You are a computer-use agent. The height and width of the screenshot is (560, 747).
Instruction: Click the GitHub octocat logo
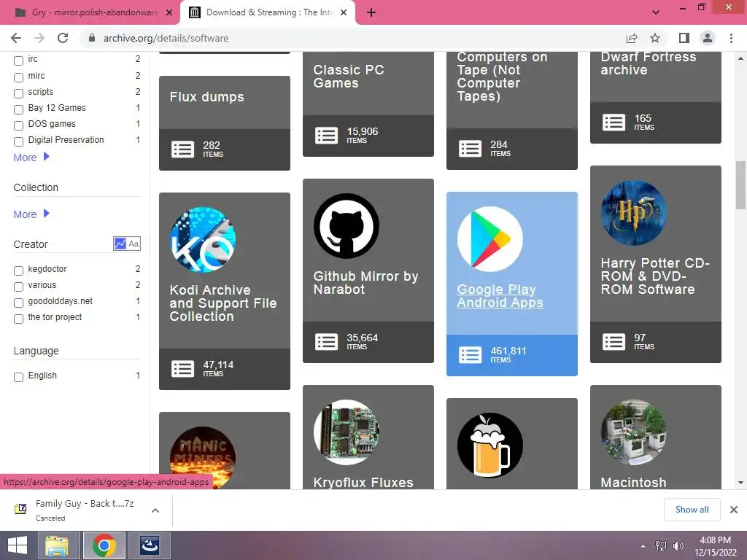coord(347,226)
